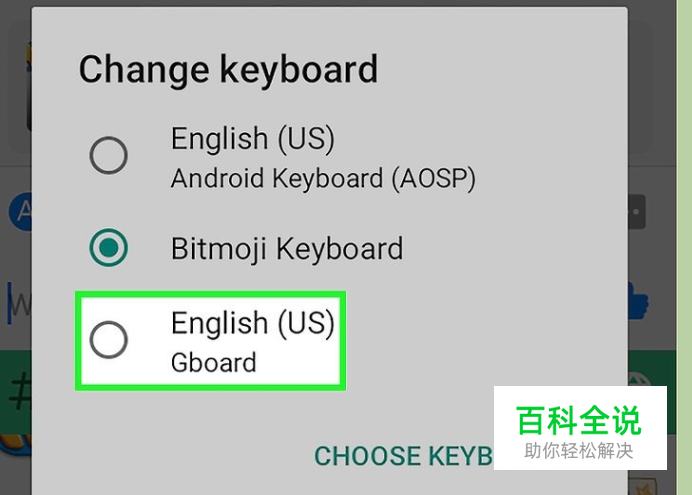Tap the "Gboard" subtitle text
692x495 pixels.
click(x=214, y=363)
